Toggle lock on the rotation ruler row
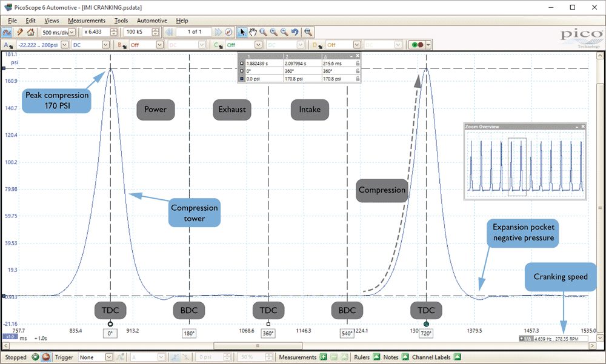This screenshot has height=364, width=606. pos(358,71)
